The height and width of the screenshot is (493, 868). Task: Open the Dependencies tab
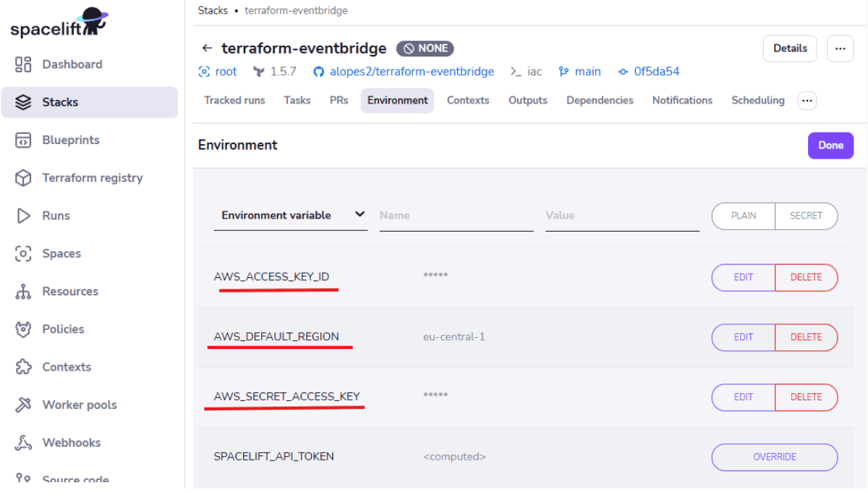pyautogui.click(x=600, y=101)
